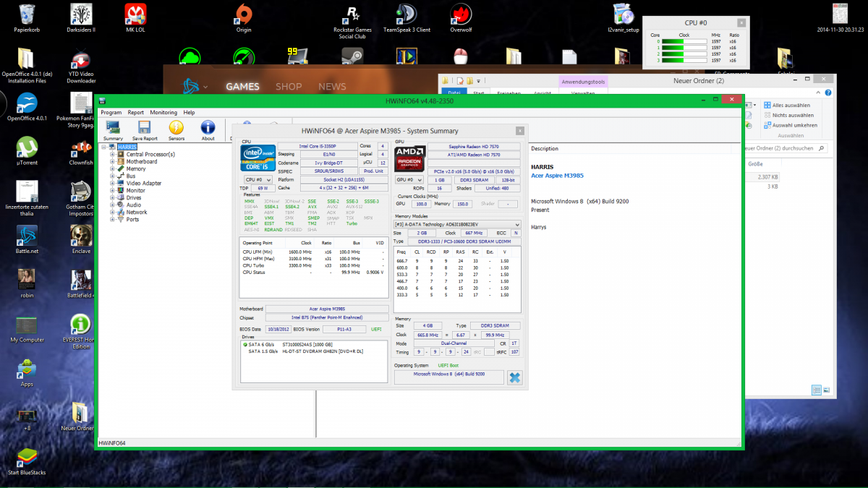This screenshot has width=868, height=488.
Task: Click the About info icon in HWiNFO64
Action: point(208,130)
